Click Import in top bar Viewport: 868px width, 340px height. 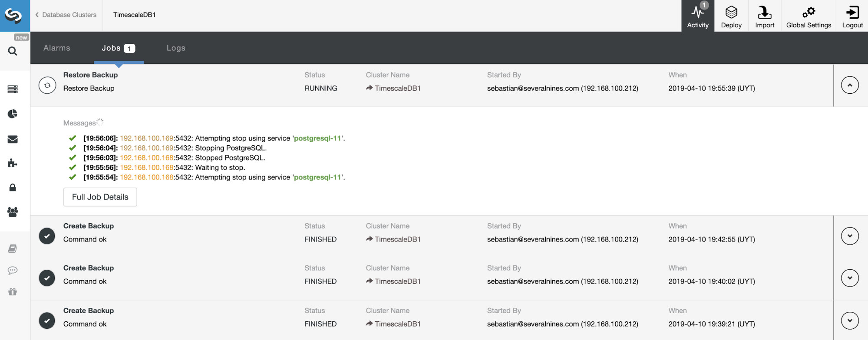765,16
